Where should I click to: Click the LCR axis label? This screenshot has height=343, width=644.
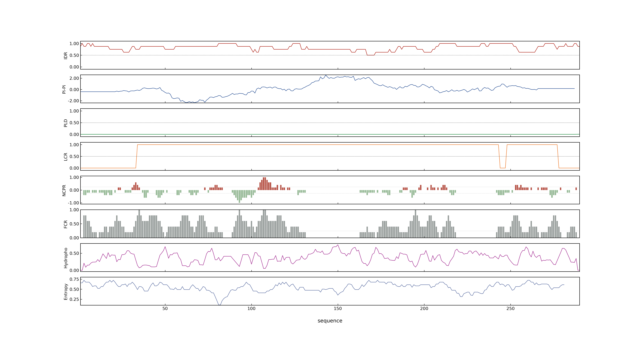click(x=66, y=157)
